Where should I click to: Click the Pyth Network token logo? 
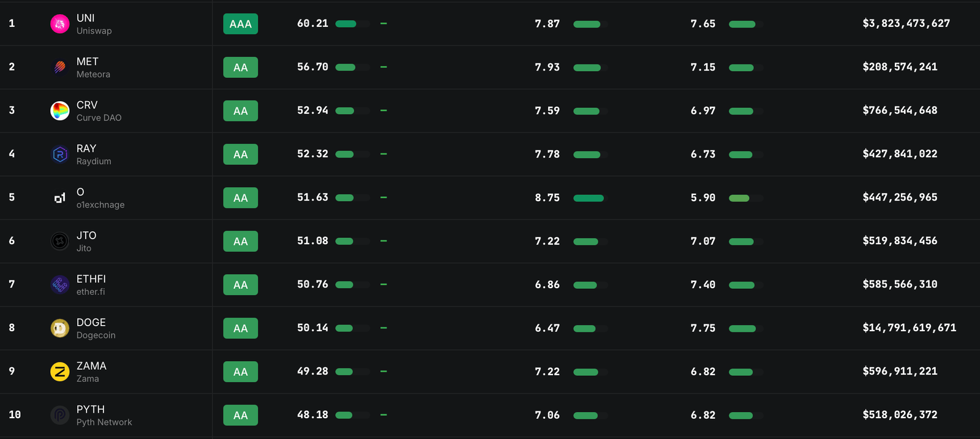[x=59, y=416]
